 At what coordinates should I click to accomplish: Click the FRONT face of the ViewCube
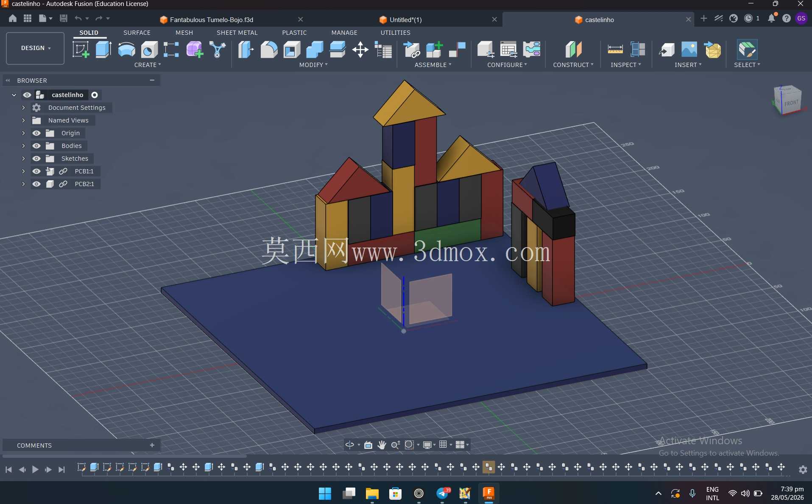(791, 103)
